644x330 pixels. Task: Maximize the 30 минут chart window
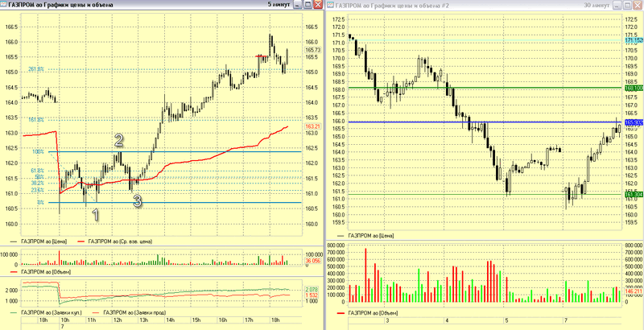click(x=628, y=6)
